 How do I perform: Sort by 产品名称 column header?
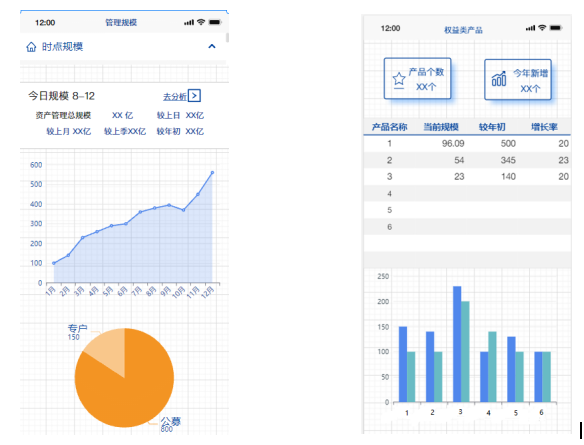[389, 127]
